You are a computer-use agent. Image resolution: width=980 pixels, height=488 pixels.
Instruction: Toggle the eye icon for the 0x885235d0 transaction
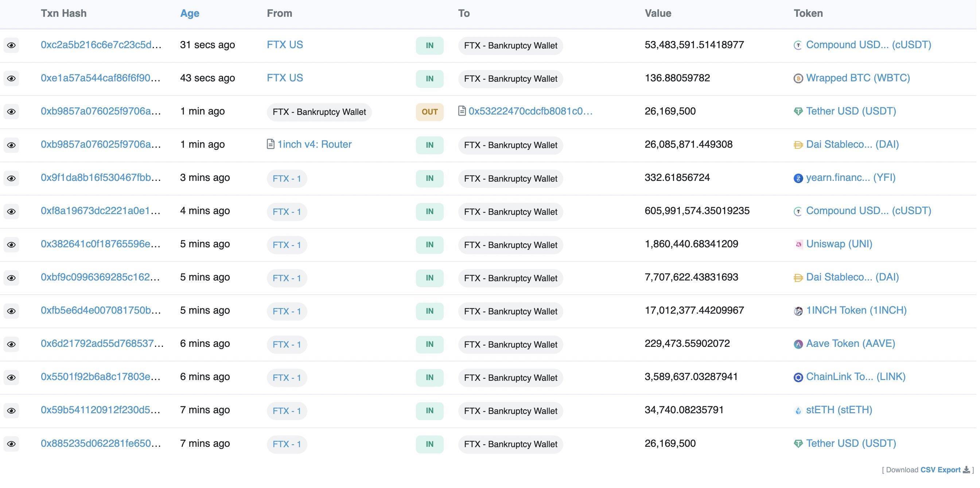pyautogui.click(x=11, y=444)
